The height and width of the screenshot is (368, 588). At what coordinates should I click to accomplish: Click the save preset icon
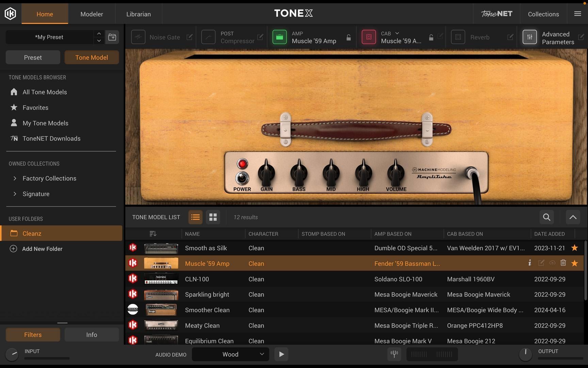pos(112,37)
